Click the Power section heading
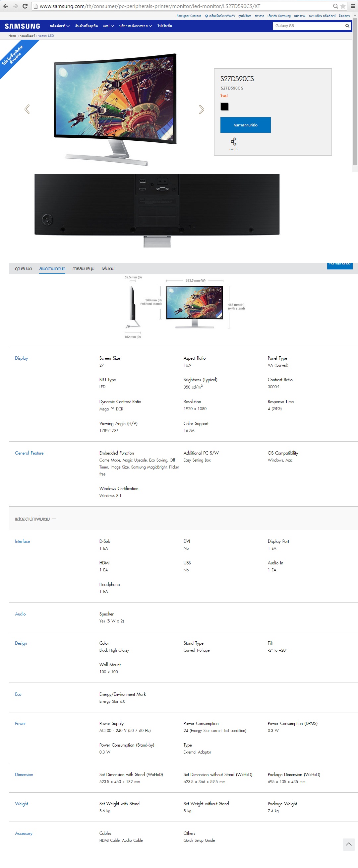Viewport: 358px width, 868px height. 20,724
